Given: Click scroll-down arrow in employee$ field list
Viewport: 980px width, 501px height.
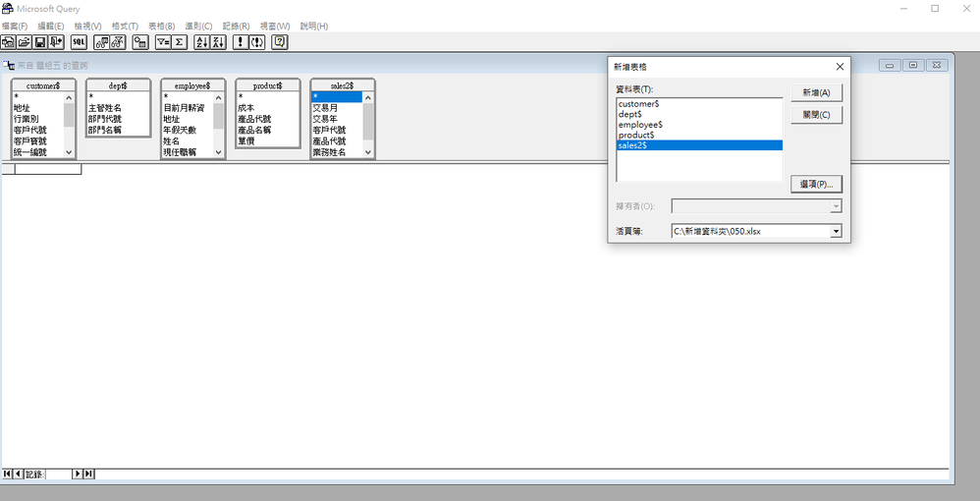Looking at the screenshot, I should point(218,152).
